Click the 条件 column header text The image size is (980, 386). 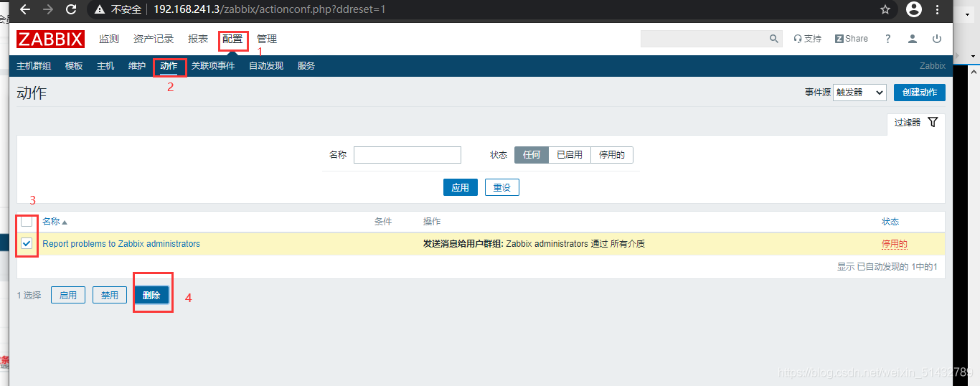[383, 222]
